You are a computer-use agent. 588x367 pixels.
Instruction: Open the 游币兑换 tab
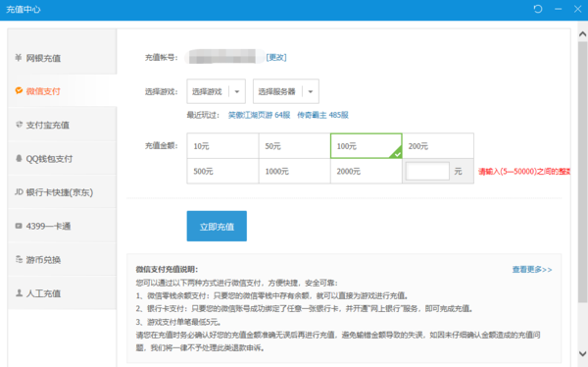coord(63,260)
